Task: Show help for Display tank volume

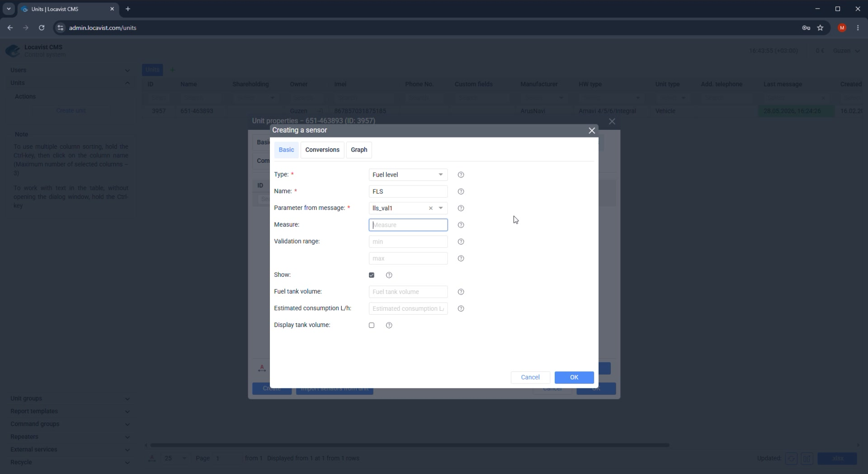Action: pyautogui.click(x=389, y=326)
